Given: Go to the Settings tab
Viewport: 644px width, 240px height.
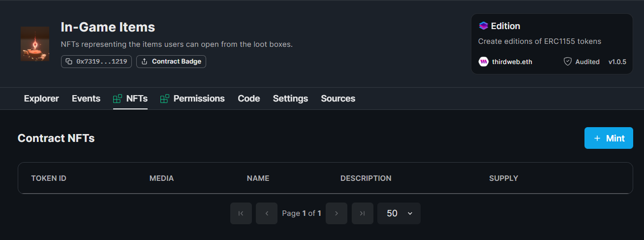Looking at the screenshot, I should (290, 99).
